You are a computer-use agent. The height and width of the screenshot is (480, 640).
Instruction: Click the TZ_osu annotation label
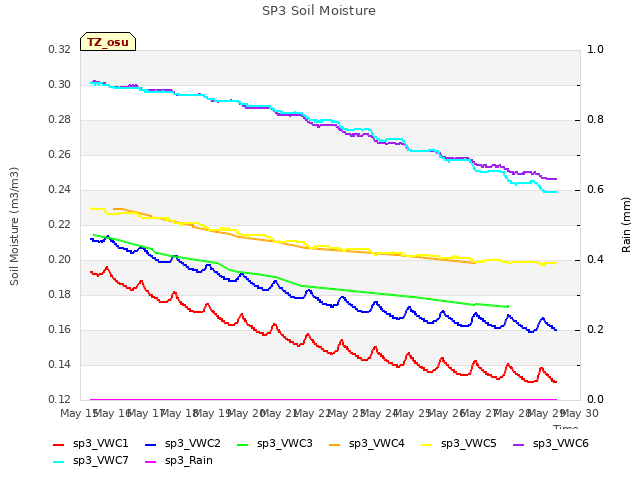pyautogui.click(x=108, y=42)
